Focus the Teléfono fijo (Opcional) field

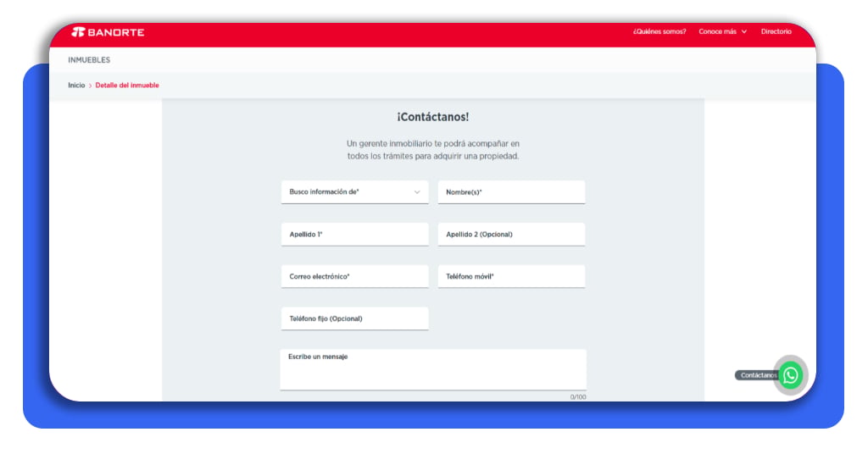tap(355, 318)
